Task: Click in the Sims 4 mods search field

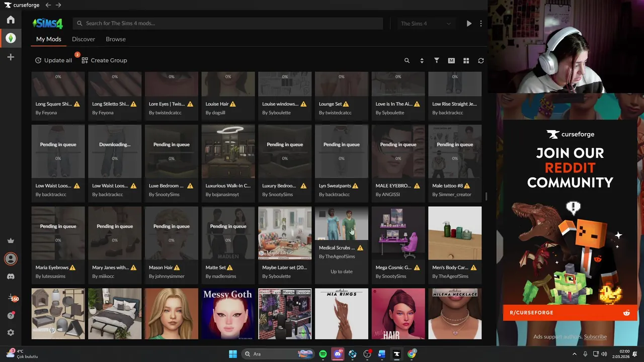Action: (228, 24)
